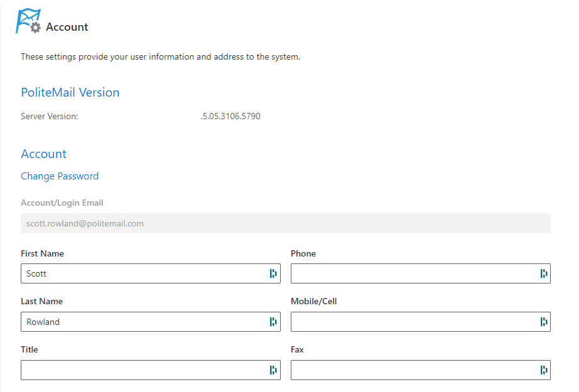The image size is (579, 392).
Task: Click the autofill icon in Last Name field
Action: tap(273, 322)
